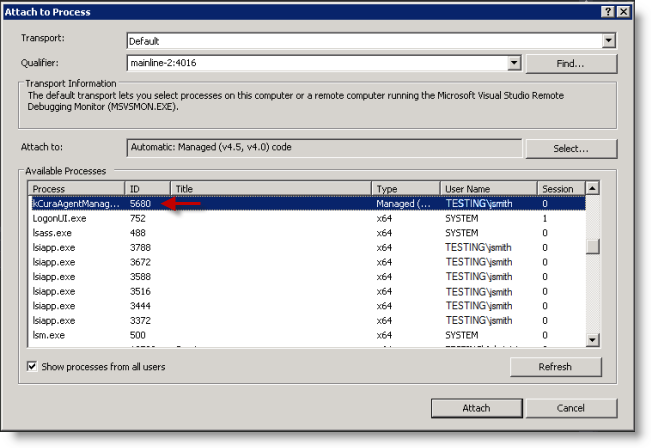The image size is (651, 448).
Task: Select the lsiapp.exe row with ID 3516
Action: tap(308, 291)
